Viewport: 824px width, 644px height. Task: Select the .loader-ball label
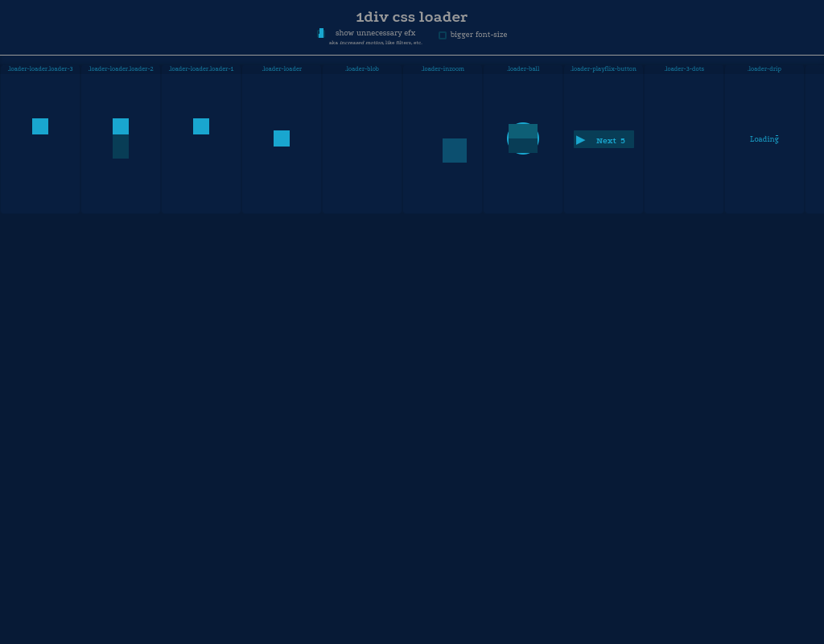pos(523,69)
